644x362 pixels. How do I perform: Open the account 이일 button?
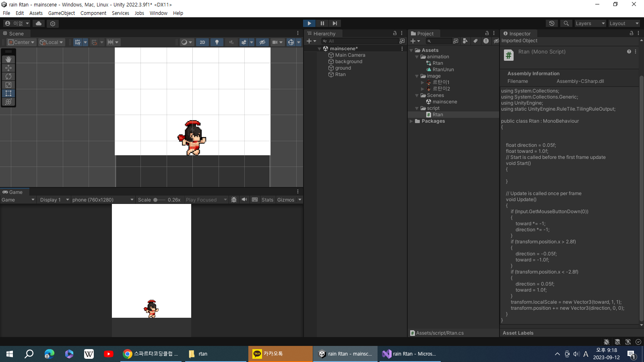(x=17, y=23)
